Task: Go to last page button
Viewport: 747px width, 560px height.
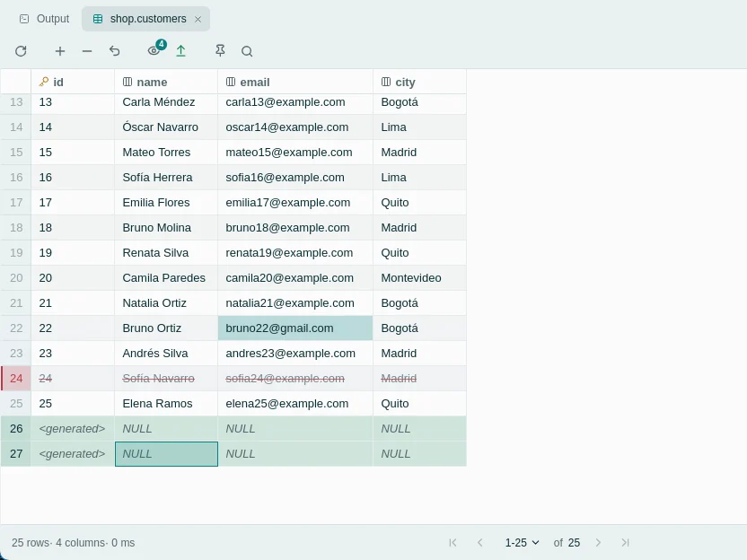Action: pos(625,542)
